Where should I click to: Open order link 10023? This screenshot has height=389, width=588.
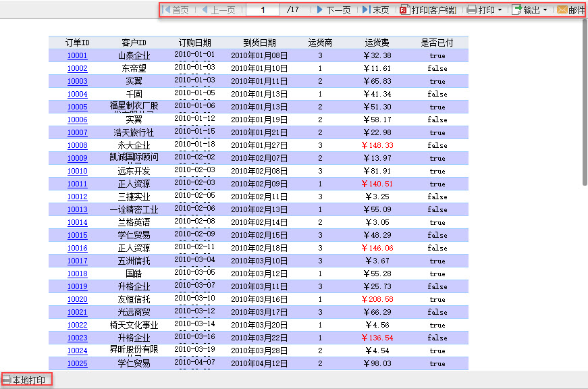click(x=77, y=338)
